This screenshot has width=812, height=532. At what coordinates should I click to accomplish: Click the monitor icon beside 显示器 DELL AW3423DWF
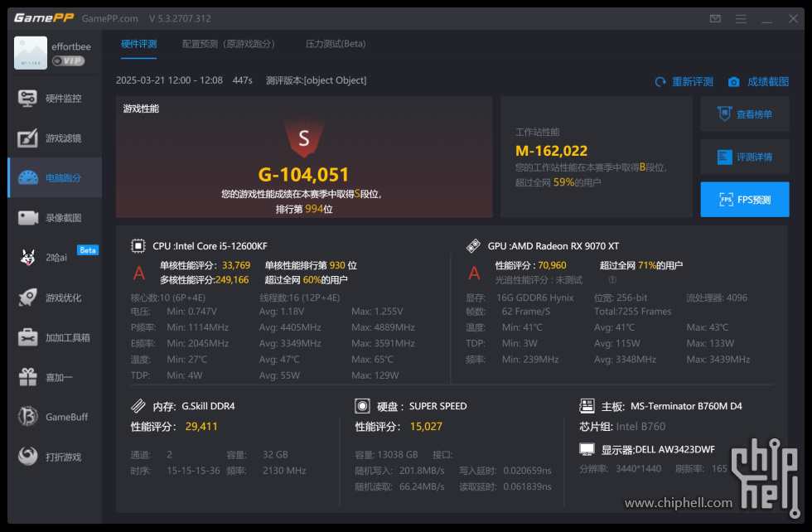[x=587, y=449]
